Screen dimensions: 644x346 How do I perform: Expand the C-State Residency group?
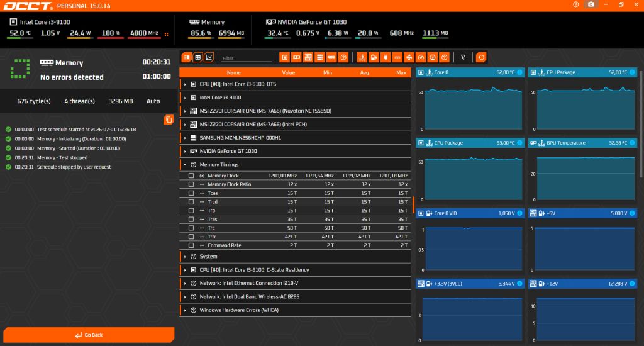[x=185, y=270]
